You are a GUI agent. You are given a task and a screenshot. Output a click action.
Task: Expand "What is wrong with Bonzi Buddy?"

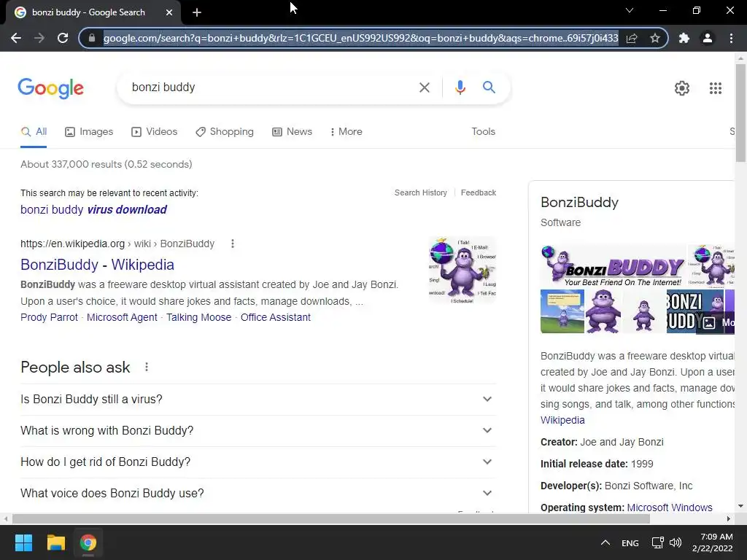(x=258, y=430)
